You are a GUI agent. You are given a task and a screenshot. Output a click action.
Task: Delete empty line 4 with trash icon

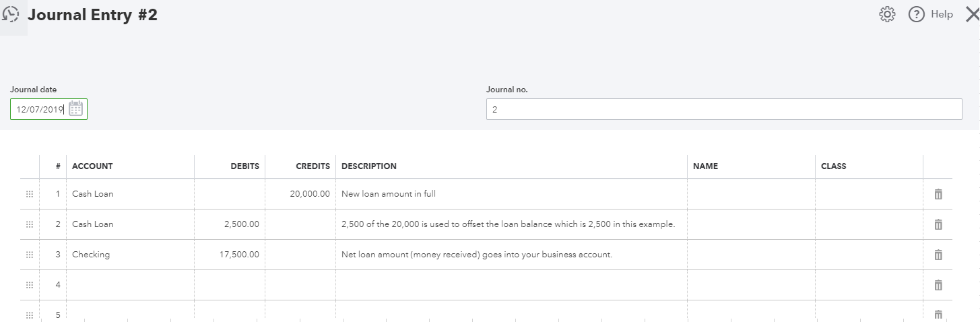[x=938, y=285]
